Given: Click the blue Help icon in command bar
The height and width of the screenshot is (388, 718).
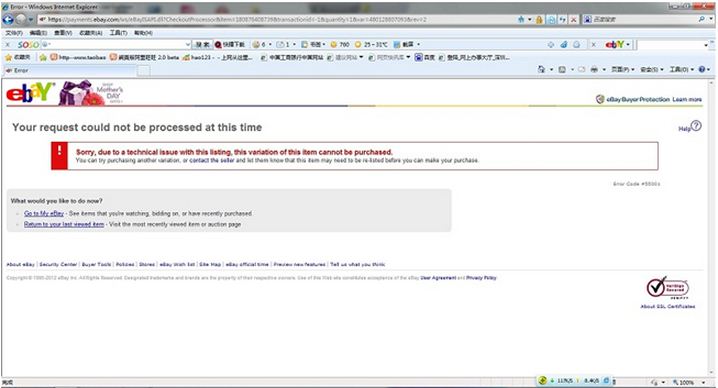Looking at the screenshot, I should pos(702,70).
